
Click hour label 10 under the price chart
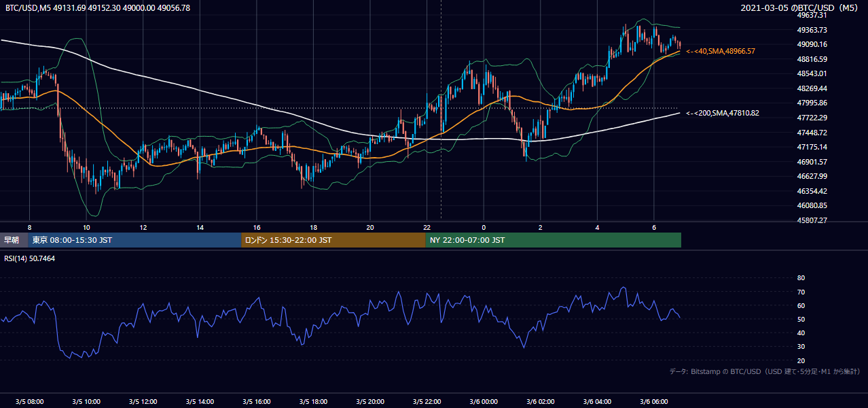pyautogui.click(x=86, y=227)
